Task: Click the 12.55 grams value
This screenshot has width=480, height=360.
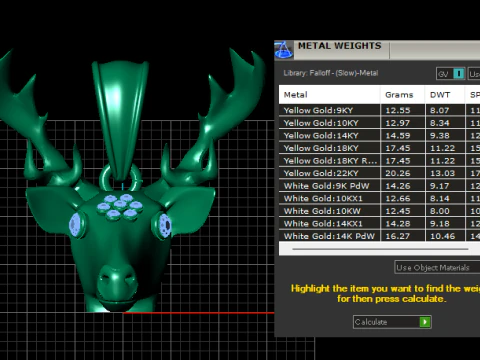Action: [x=398, y=110]
